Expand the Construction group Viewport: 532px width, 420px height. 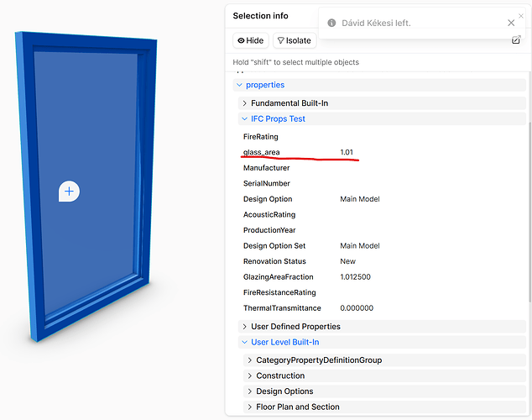(384, 375)
